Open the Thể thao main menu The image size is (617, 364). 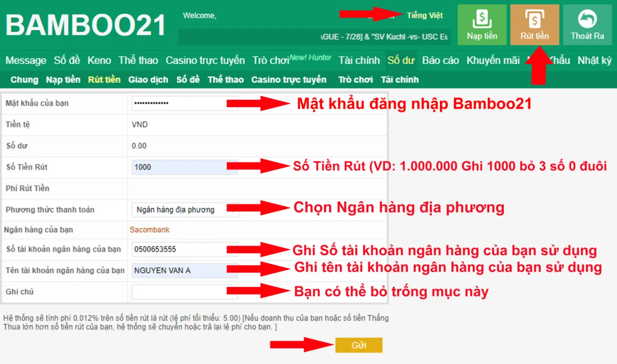pos(138,61)
